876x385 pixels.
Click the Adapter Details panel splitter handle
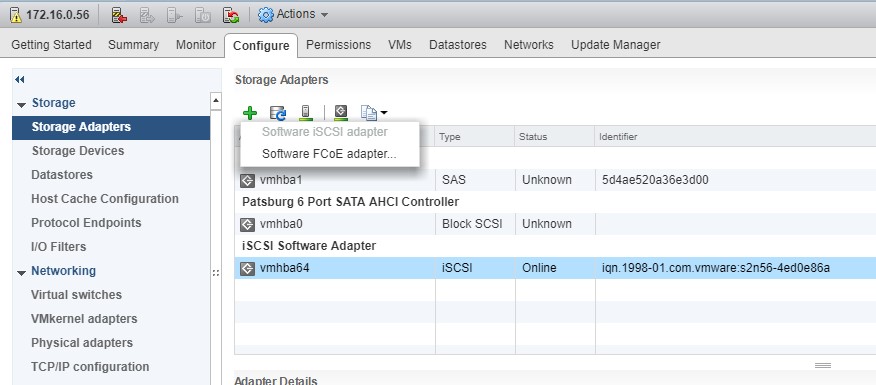822,365
